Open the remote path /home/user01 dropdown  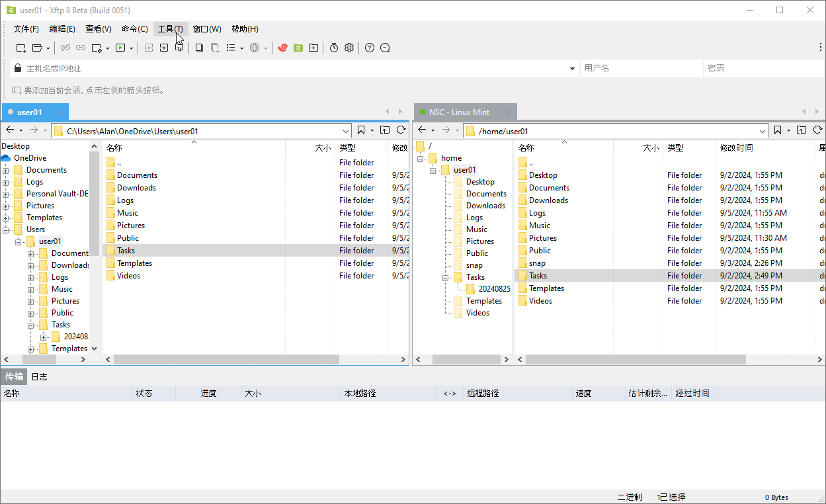point(763,131)
